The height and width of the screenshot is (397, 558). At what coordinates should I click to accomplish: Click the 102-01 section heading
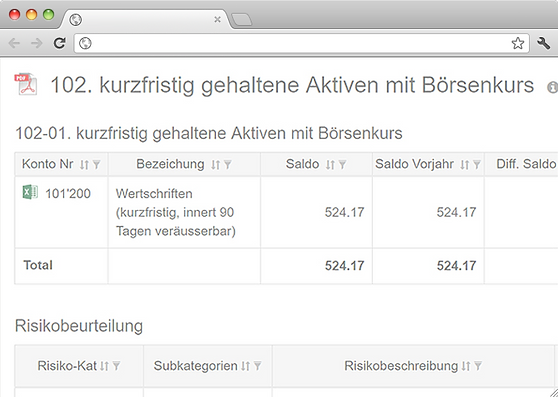pos(209,134)
